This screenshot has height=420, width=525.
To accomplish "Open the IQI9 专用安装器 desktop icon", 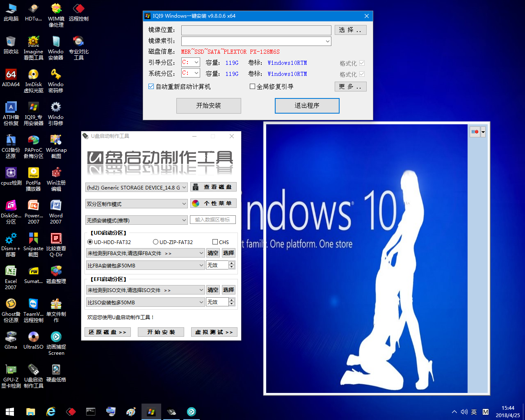I will 33,114.
